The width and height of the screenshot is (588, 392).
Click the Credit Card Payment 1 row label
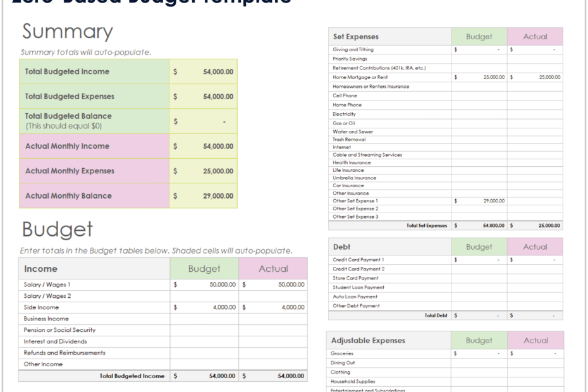pyautogui.click(x=358, y=260)
